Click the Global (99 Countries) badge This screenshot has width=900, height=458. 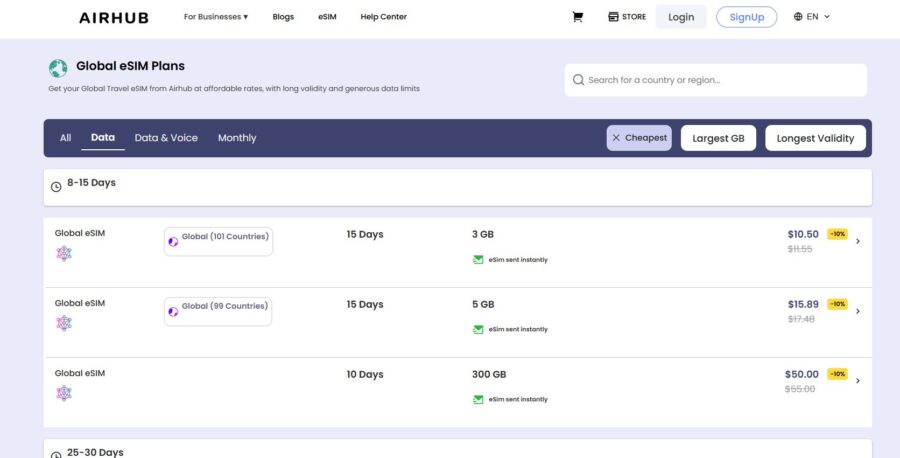click(x=218, y=311)
